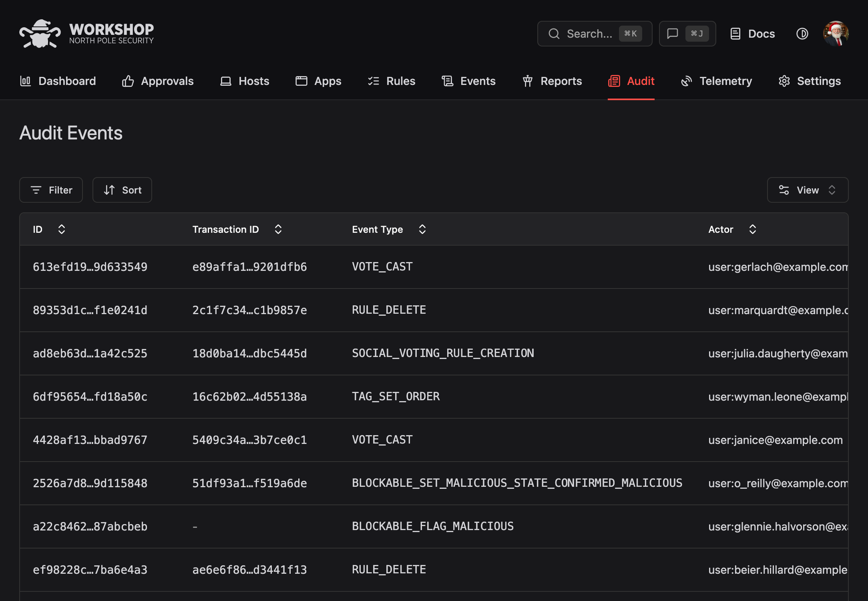Open the Settings tab label

tap(819, 81)
